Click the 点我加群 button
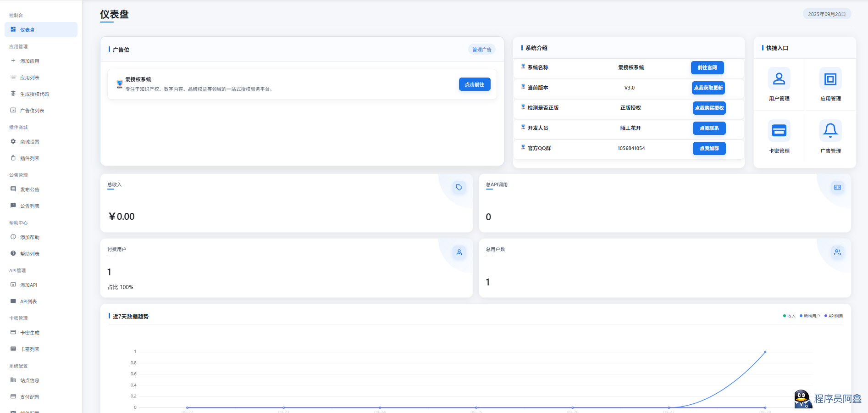Viewport: 868px width, 413px height. [709, 148]
